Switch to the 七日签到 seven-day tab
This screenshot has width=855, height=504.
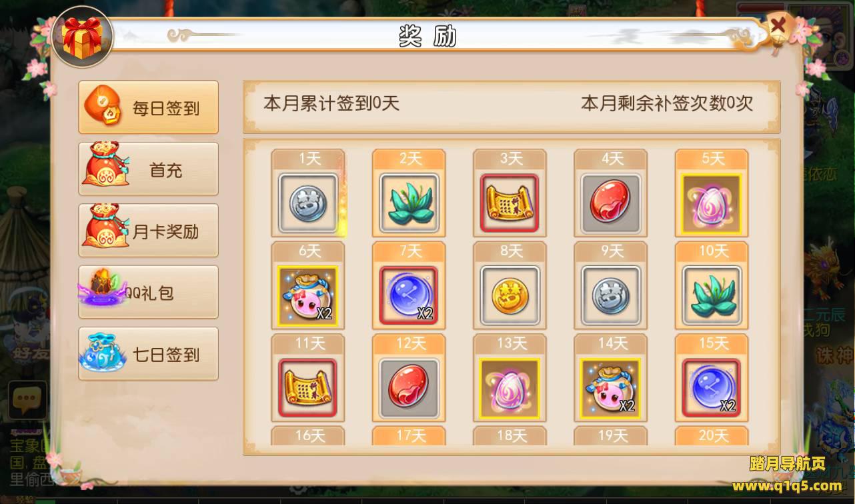pyautogui.click(x=149, y=354)
